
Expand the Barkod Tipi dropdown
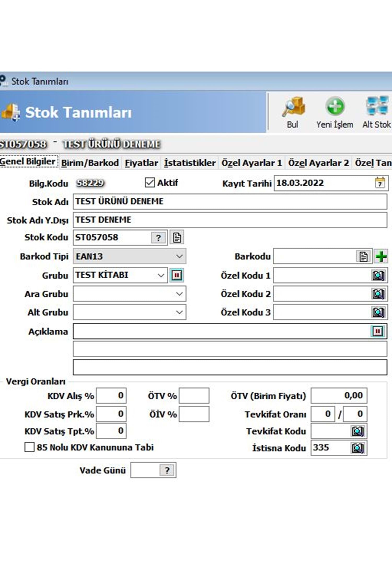(x=179, y=256)
